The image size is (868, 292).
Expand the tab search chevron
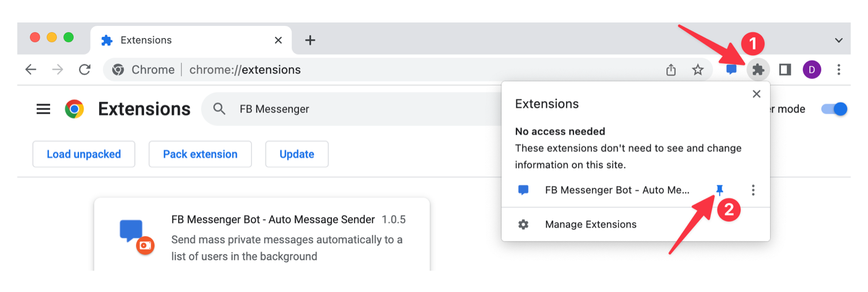[x=839, y=40]
